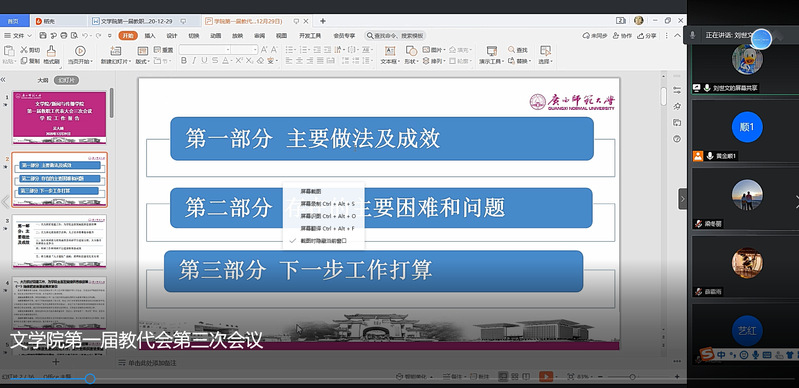Click the Text Box (文本框) icon
The image size is (799, 388).
tap(390, 50)
